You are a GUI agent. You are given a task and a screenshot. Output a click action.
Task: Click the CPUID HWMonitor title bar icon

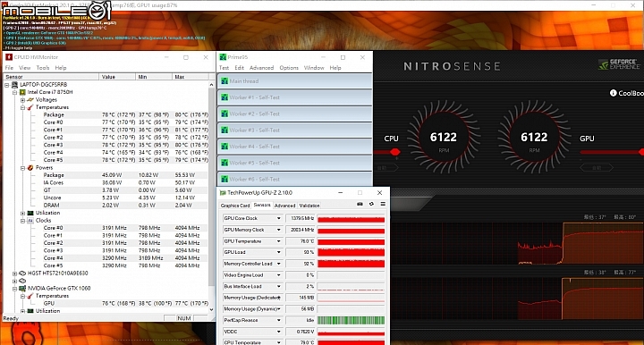click(9, 57)
